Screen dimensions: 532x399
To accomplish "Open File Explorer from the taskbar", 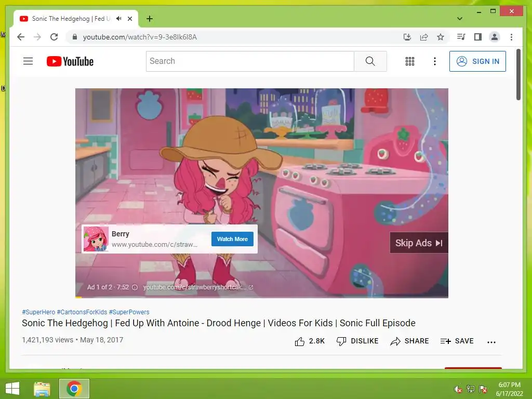I will click(x=42, y=389).
